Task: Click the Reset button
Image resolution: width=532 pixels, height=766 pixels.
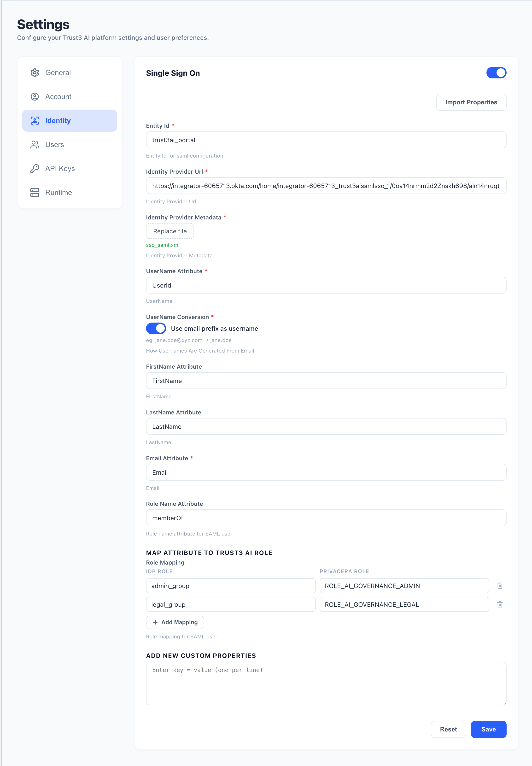Action: 448,730
